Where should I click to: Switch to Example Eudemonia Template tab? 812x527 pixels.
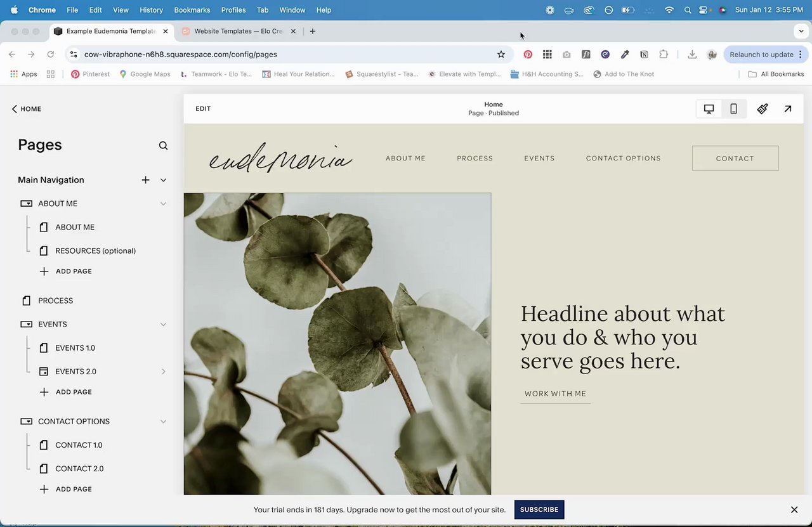110,31
